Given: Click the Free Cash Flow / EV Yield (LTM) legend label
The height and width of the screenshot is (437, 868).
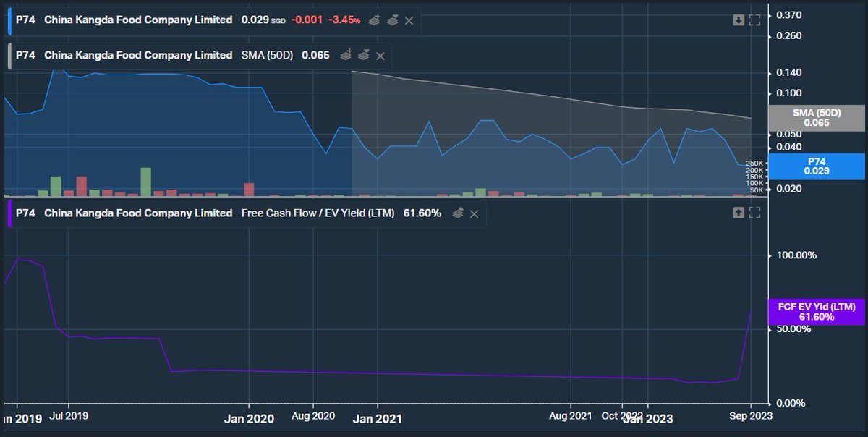Looking at the screenshot, I should (318, 213).
